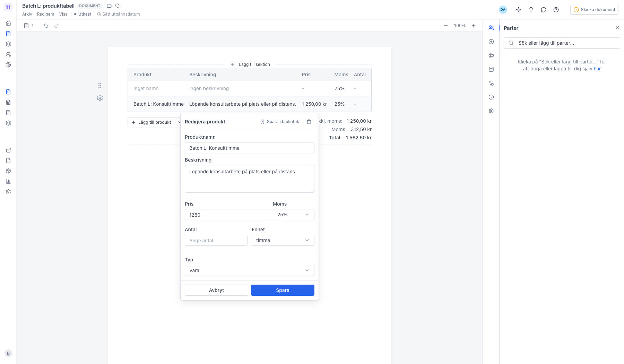Click the Produktnamn input field
624x364 pixels.
point(250,148)
